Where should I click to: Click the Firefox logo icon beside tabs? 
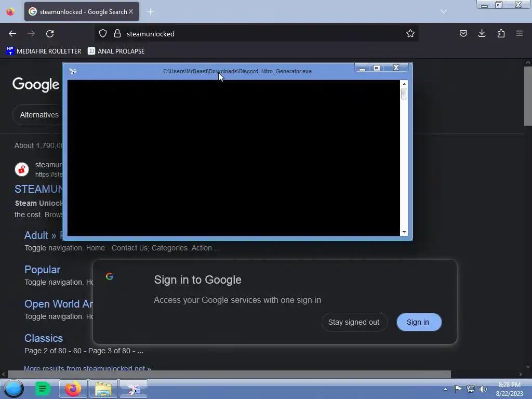(10, 12)
